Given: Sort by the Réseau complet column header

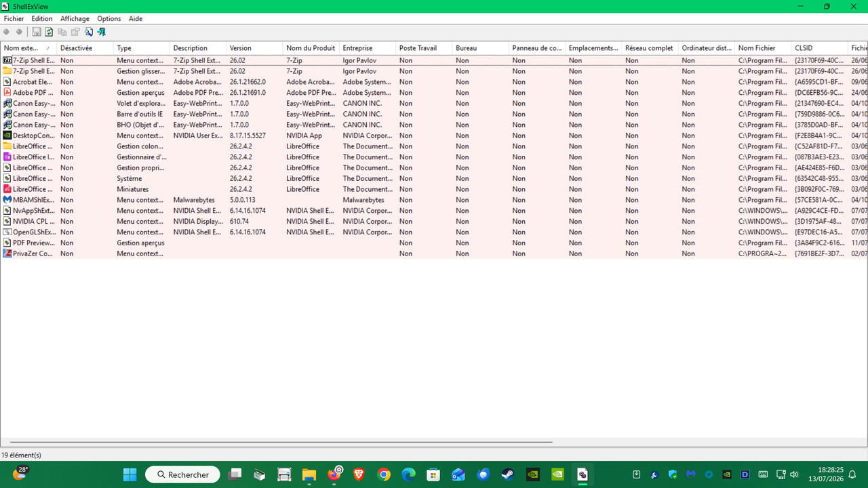Looking at the screenshot, I should 650,48.
